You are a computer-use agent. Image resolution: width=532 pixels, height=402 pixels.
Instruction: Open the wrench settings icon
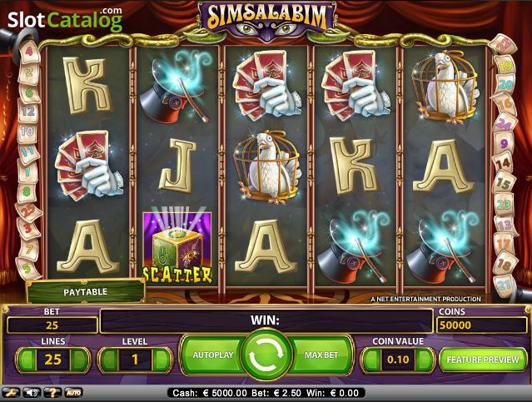click(11, 393)
